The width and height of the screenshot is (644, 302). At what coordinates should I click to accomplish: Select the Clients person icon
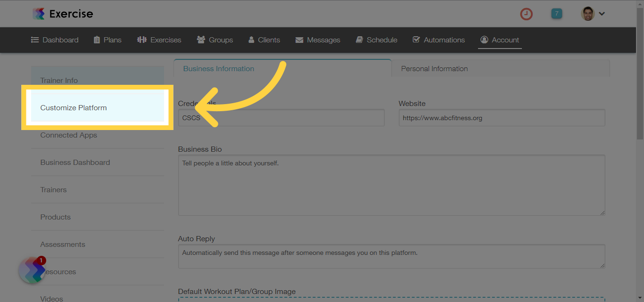pos(251,40)
